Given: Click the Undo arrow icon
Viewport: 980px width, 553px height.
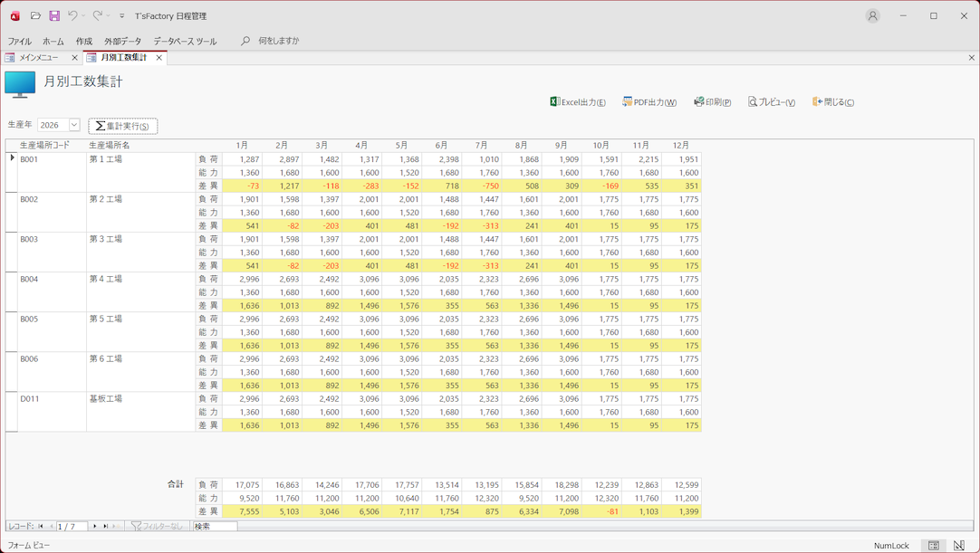Looking at the screenshot, I should (x=72, y=15).
